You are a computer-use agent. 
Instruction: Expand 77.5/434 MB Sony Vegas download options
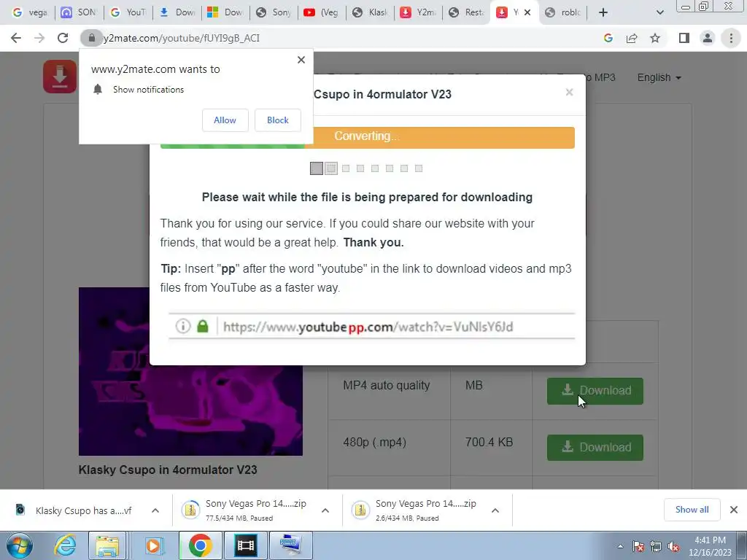[325, 510]
